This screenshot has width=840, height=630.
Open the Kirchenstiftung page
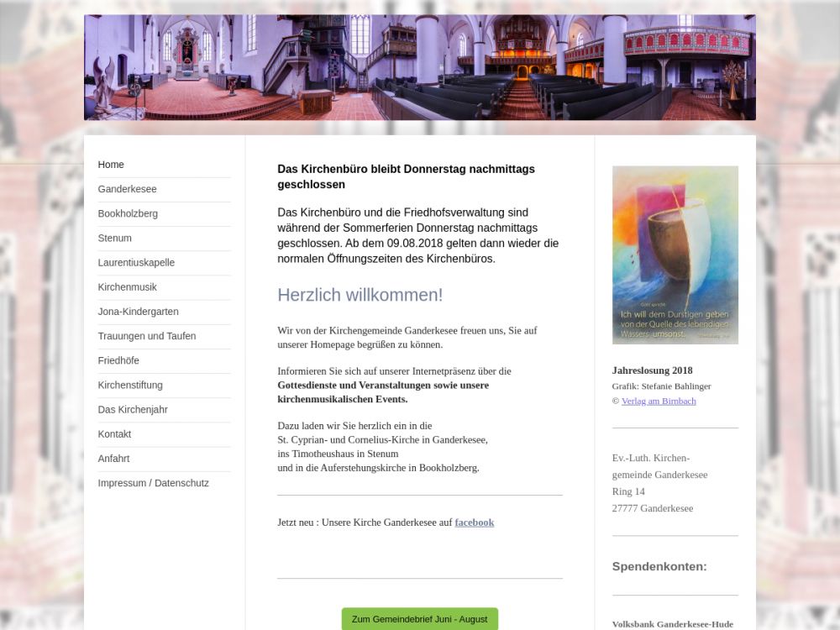130,385
